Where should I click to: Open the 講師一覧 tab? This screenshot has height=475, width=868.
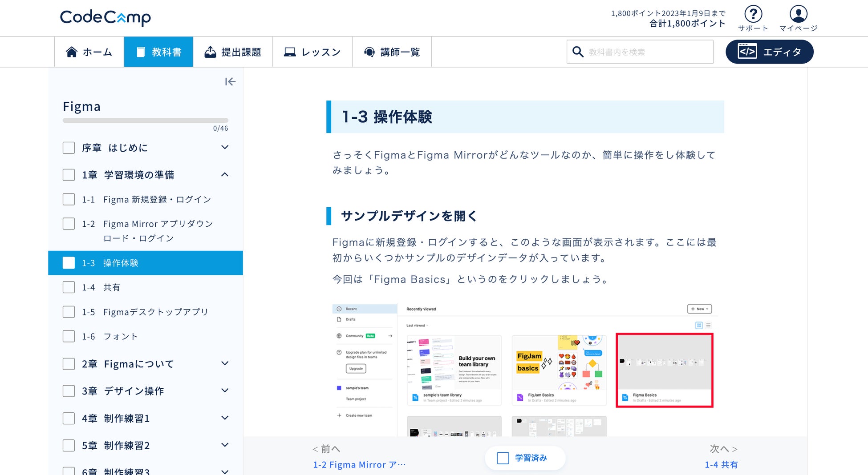click(392, 52)
